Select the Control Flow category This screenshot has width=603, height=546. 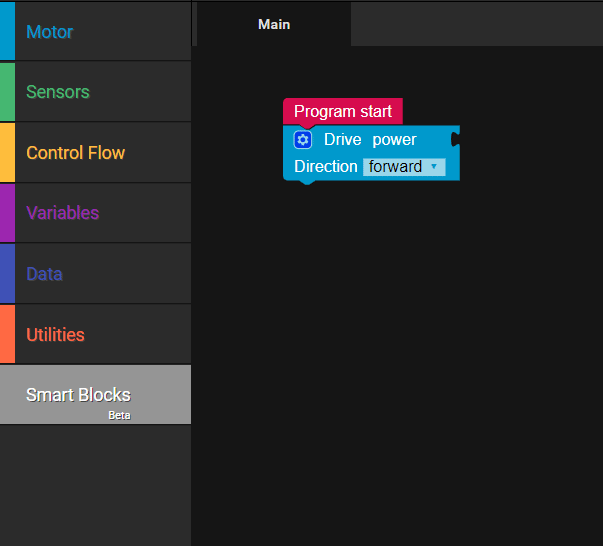coord(76,153)
